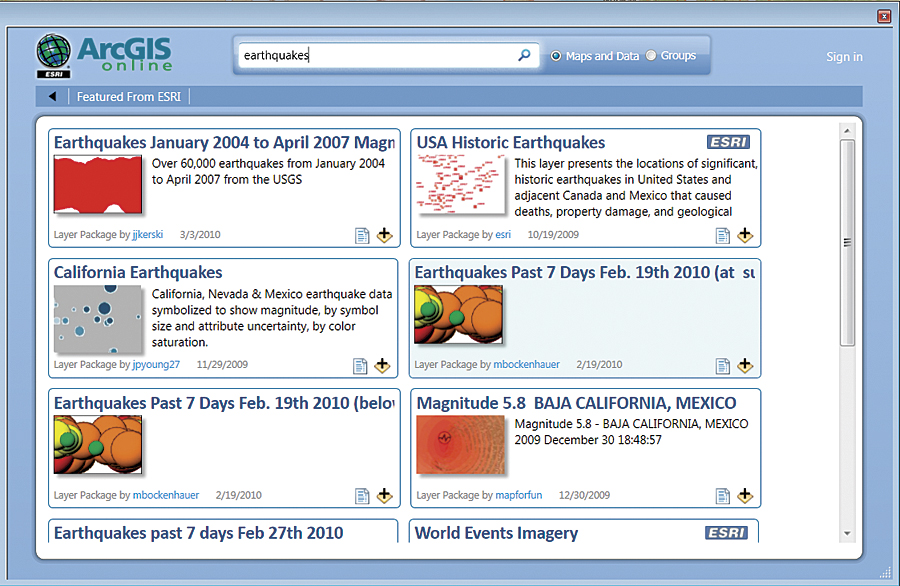This screenshot has width=900, height=586.
Task: Click the scrollbar up arrow
Action: coord(847,131)
